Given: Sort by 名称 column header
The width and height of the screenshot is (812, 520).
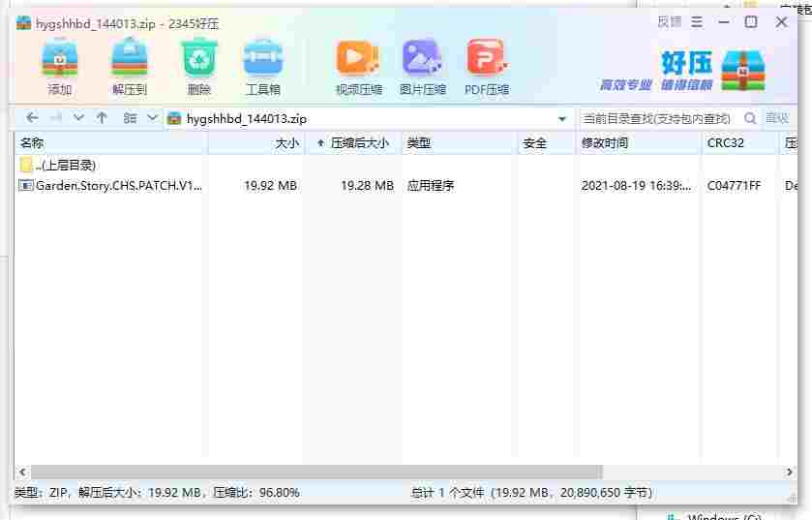Looking at the screenshot, I should click(x=111, y=143).
